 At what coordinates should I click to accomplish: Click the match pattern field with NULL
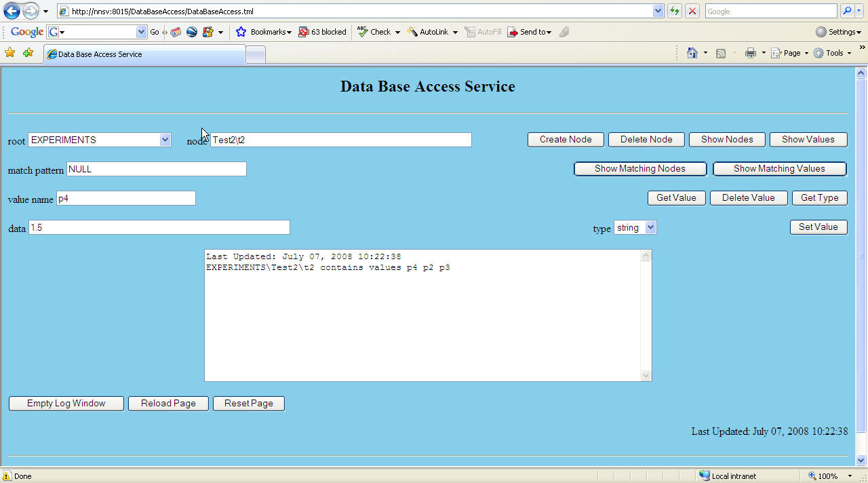[x=157, y=169]
